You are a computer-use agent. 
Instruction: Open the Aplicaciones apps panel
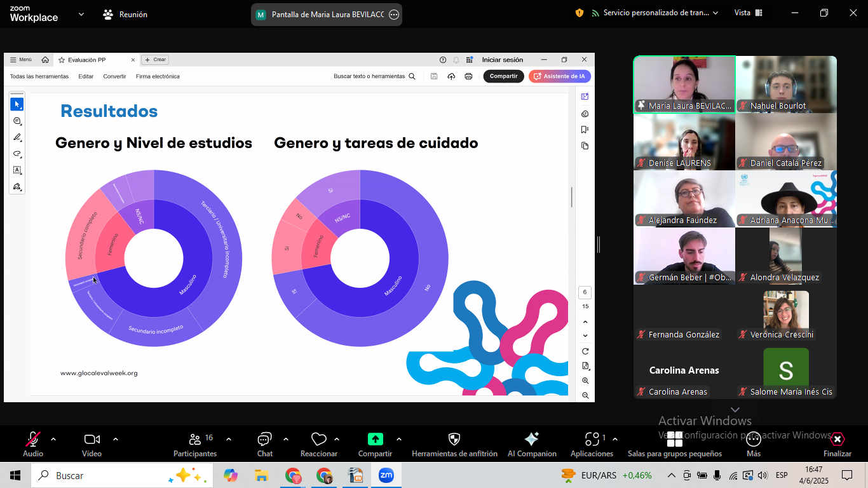coord(592,444)
